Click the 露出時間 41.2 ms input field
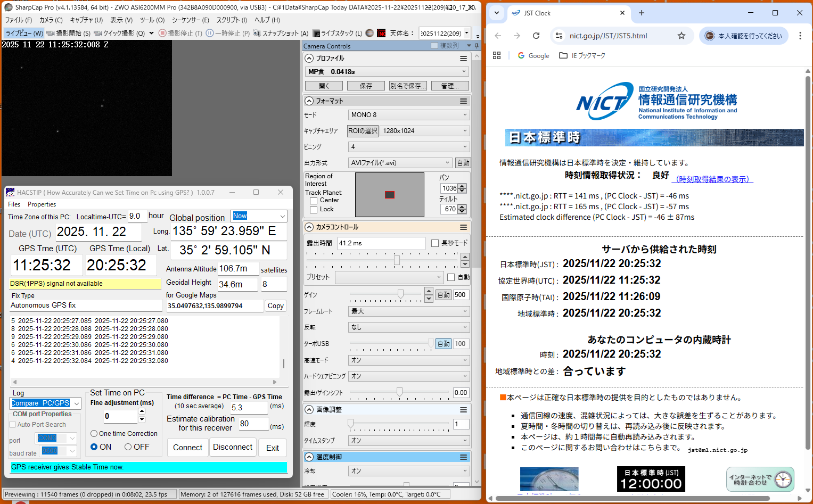This screenshot has height=504, width=813. coord(381,243)
